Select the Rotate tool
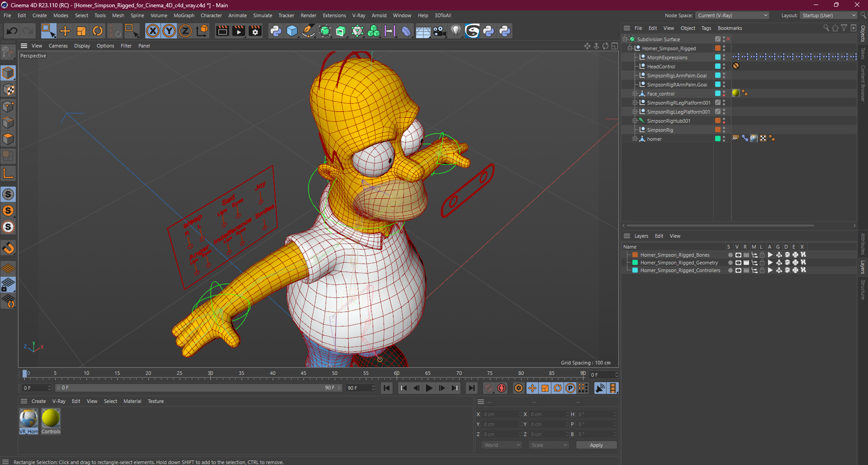Screen dimensions: 868x465 [x=98, y=31]
